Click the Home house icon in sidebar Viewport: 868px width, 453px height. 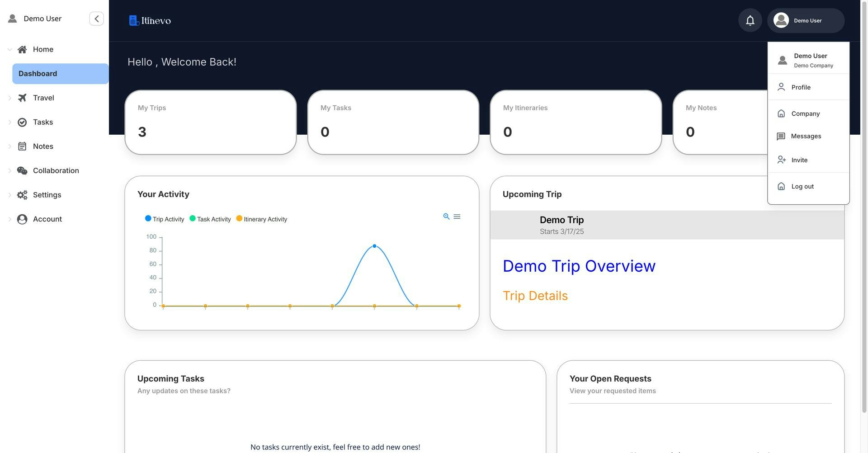pyautogui.click(x=22, y=49)
